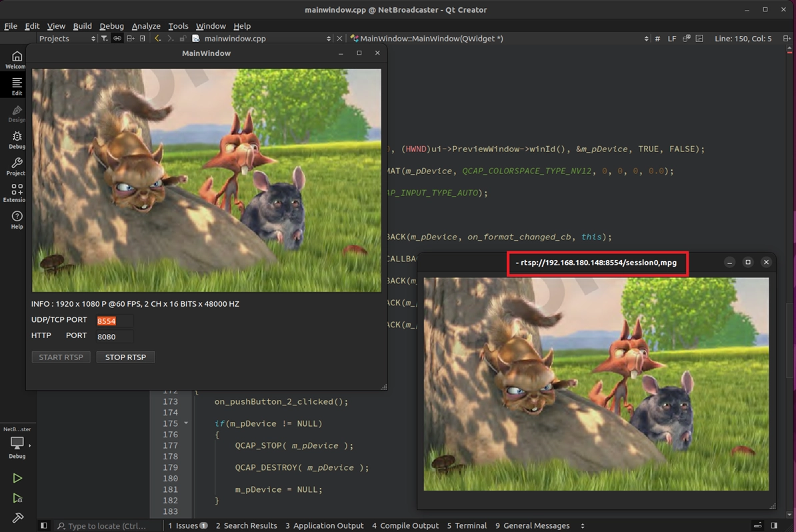This screenshot has height=532, width=796.
Task: Open the Compile Output pane
Action: click(x=405, y=526)
